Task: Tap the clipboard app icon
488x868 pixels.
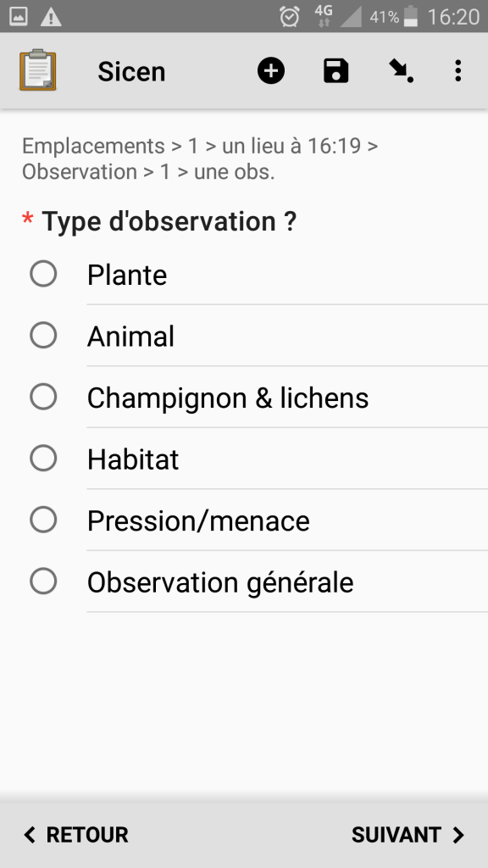Action: click(x=37, y=70)
